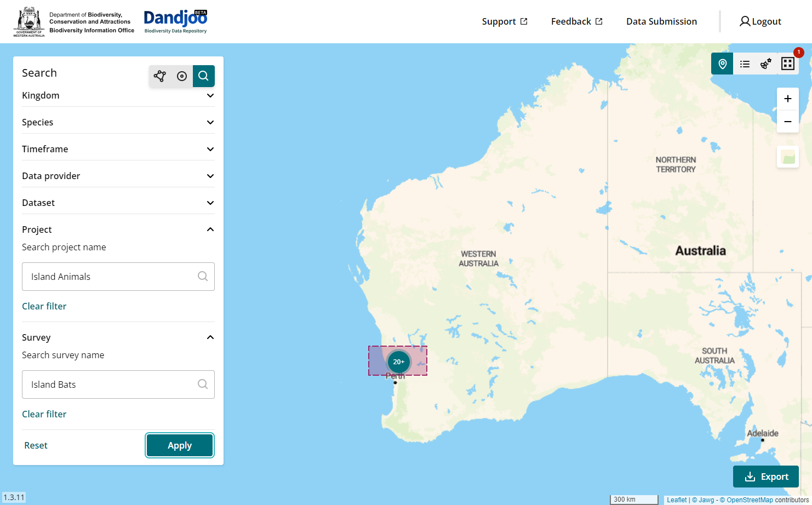Clear the Project filter
The height and width of the screenshot is (505, 812).
pyautogui.click(x=44, y=306)
